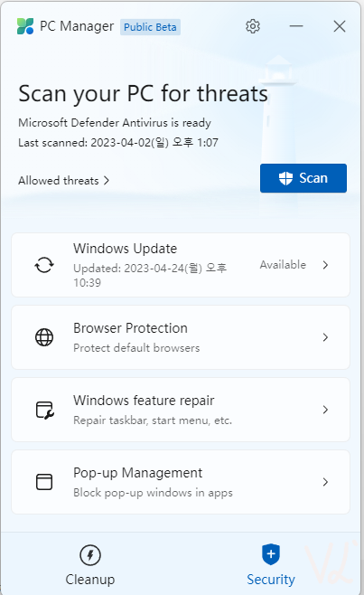Viewport: 364px width, 595px height.
Task: Expand Windows feature repair row chevron
Action: (x=325, y=410)
